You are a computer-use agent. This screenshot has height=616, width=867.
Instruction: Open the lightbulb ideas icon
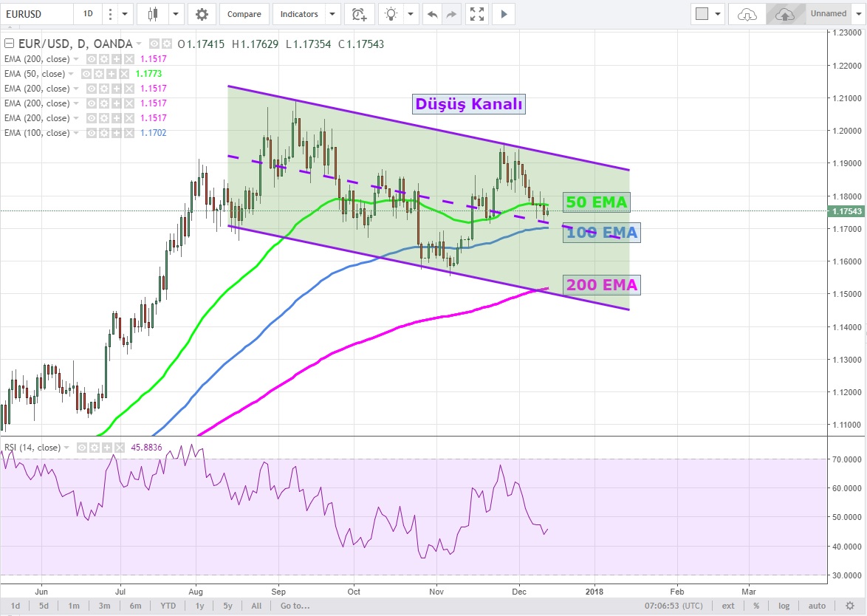click(391, 14)
